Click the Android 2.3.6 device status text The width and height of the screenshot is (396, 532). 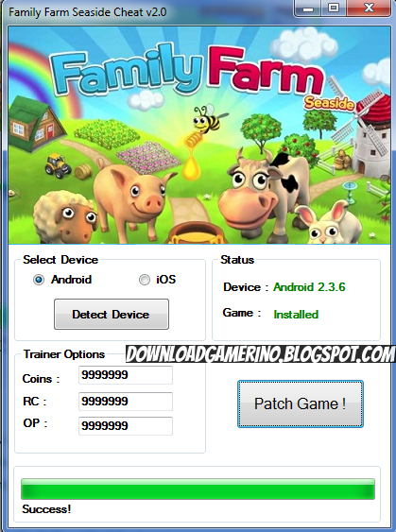coord(309,287)
